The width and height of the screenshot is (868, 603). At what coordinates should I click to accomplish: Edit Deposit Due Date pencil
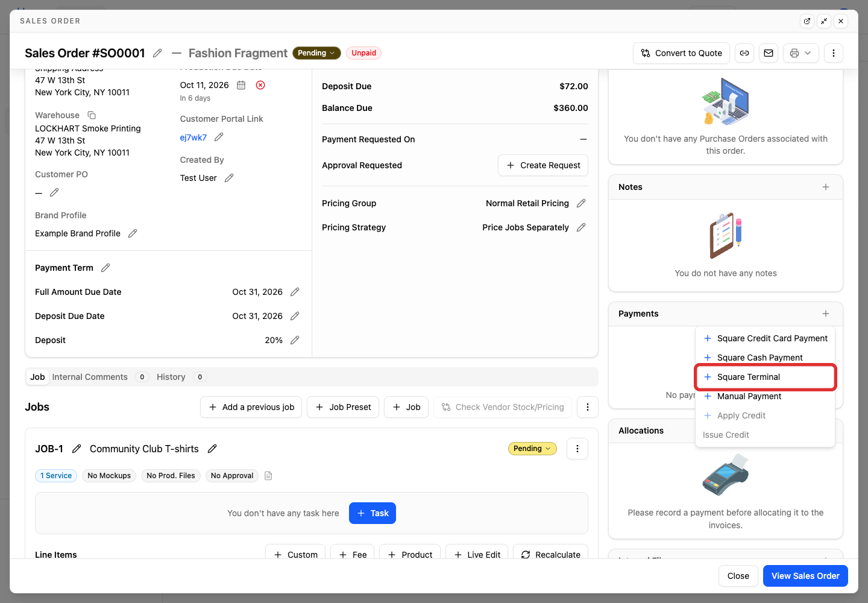[x=295, y=316]
